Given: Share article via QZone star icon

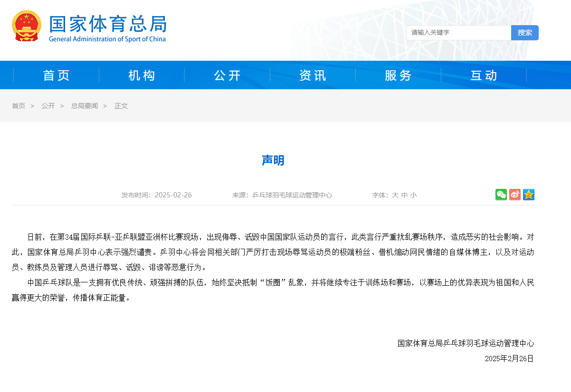Looking at the screenshot, I should (x=529, y=195).
